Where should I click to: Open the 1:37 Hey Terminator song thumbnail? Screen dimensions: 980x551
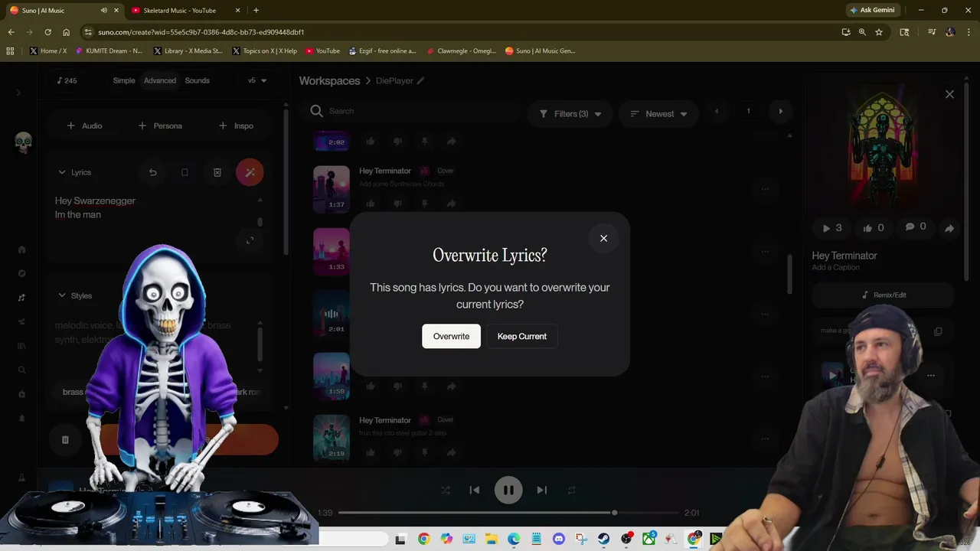click(332, 188)
